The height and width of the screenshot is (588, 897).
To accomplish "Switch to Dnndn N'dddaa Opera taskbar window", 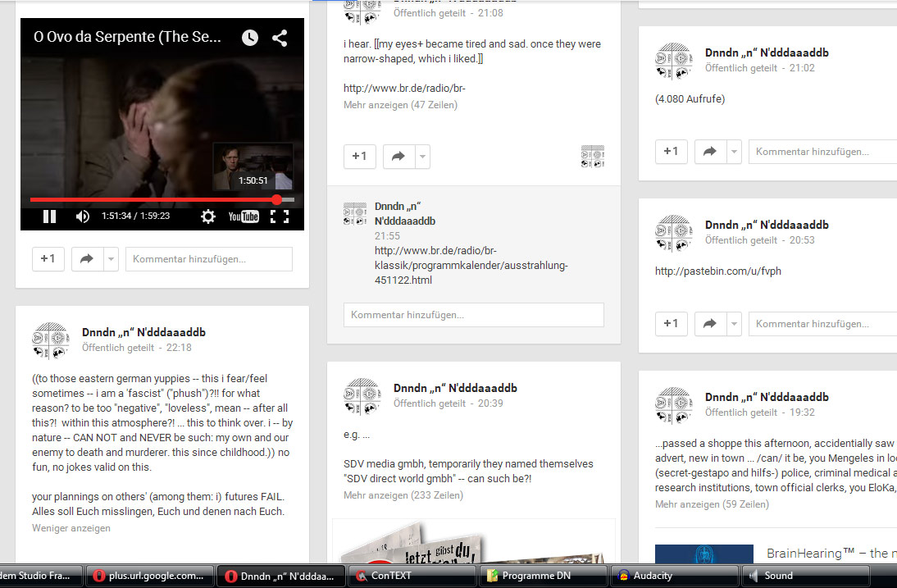I will (x=281, y=576).
